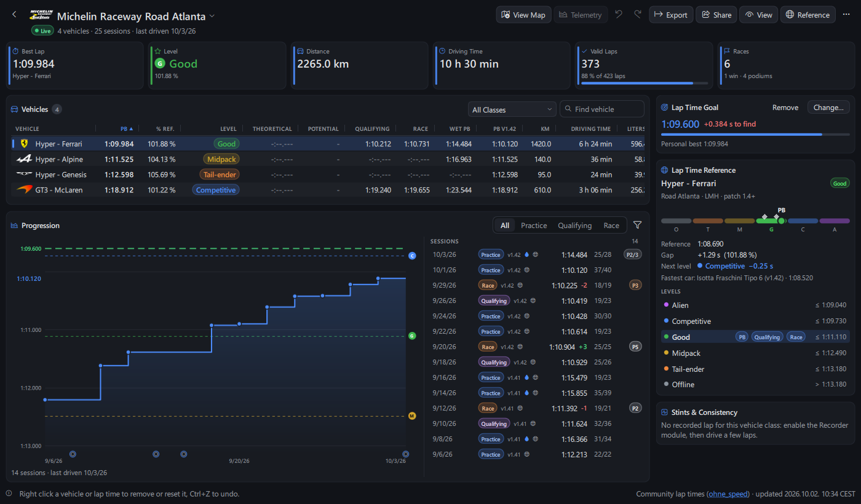The height and width of the screenshot is (504, 861).
Task: Select the GT3 - McLaren vehicle row
Action: 328,190
